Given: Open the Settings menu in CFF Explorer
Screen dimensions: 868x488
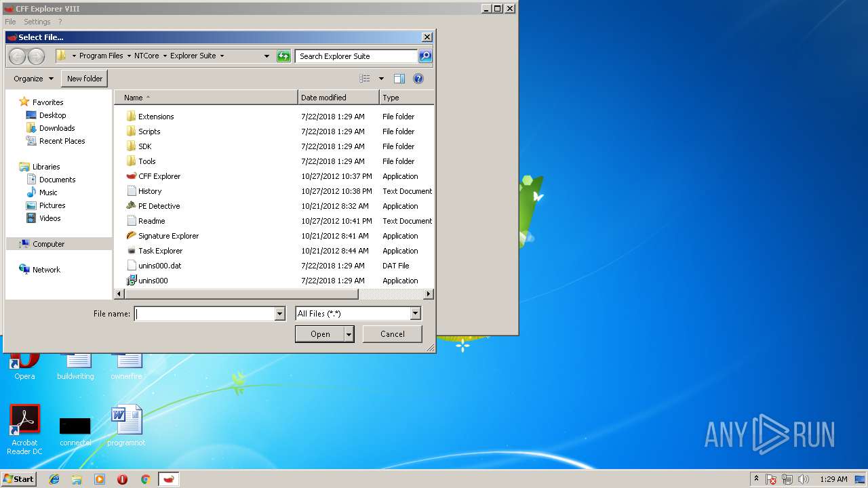Looking at the screenshot, I should 37,22.
